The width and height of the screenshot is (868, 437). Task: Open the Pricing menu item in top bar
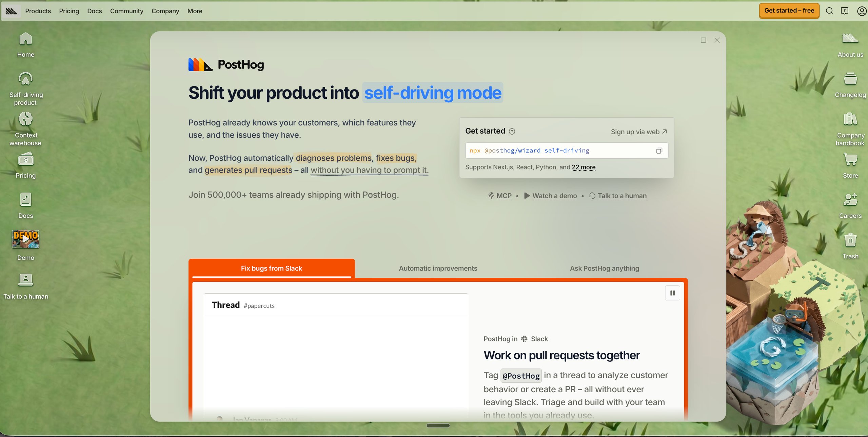click(x=69, y=11)
